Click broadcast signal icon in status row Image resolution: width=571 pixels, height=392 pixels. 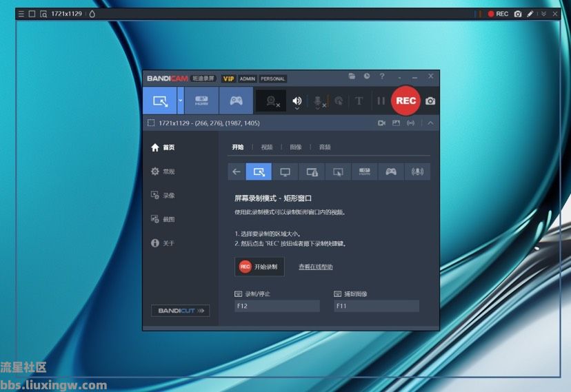coord(411,123)
